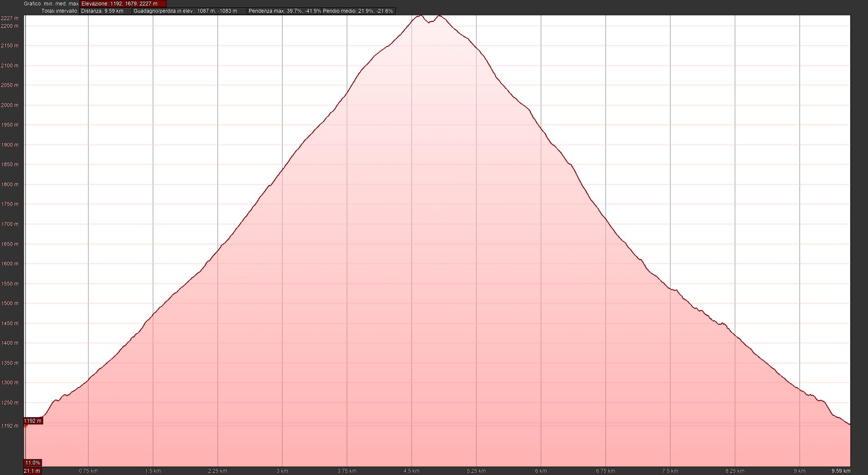Click the Totali intervallo label
The height and width of the screenshot is (475, 868).
60,11
